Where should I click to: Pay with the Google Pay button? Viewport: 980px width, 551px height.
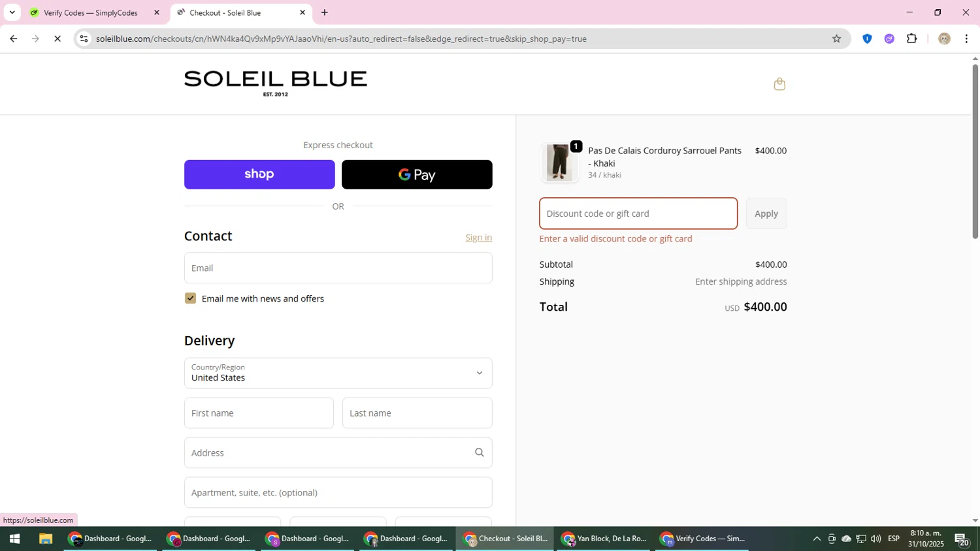click(417, 174)
